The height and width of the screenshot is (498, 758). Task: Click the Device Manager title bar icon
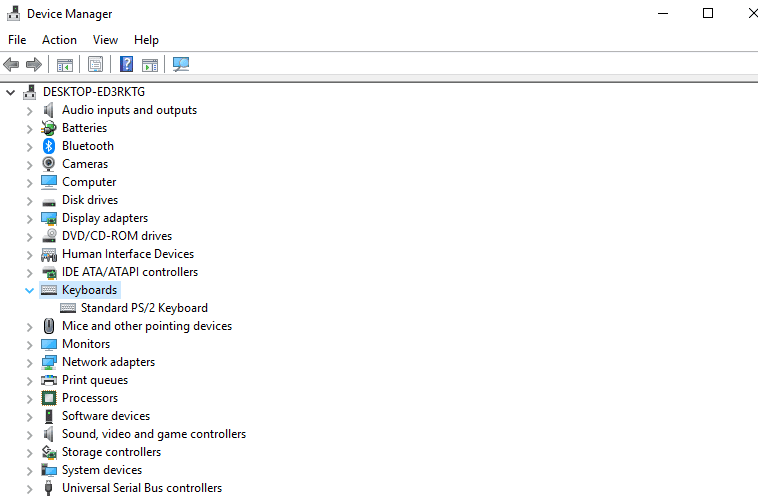[13, 14]
